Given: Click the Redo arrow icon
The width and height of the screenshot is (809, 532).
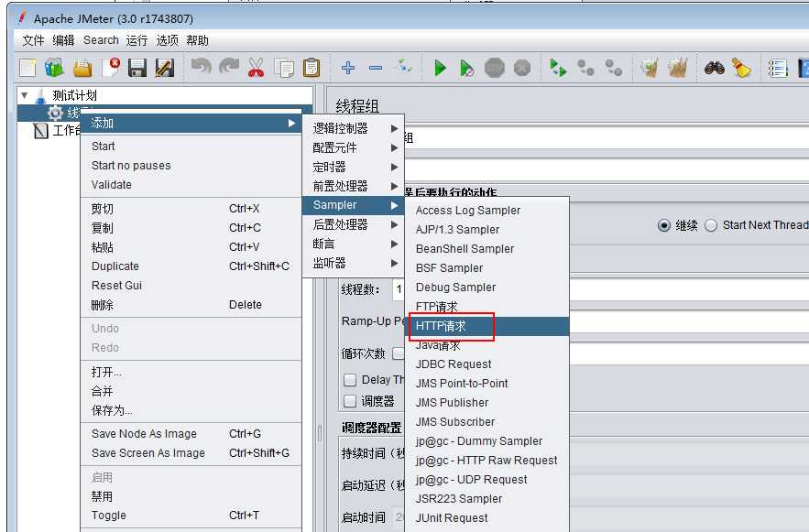Looking at the screenshot, I should [228, 67].
